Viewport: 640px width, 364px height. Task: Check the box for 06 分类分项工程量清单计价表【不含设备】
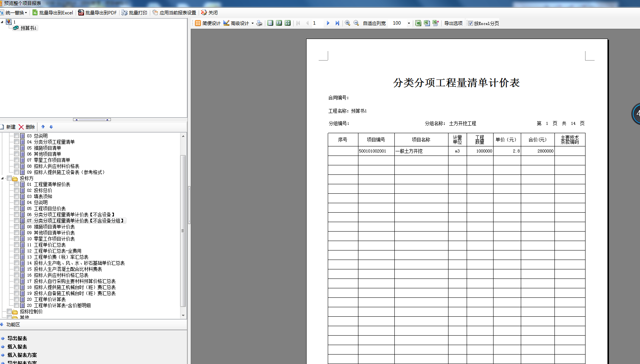tap(17, 214)
